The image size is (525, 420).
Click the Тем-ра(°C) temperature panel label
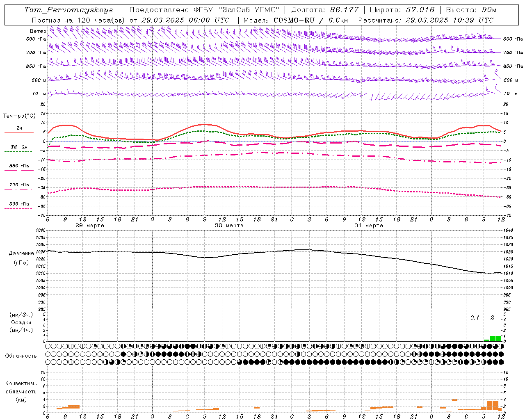click(x=19, y=116)
